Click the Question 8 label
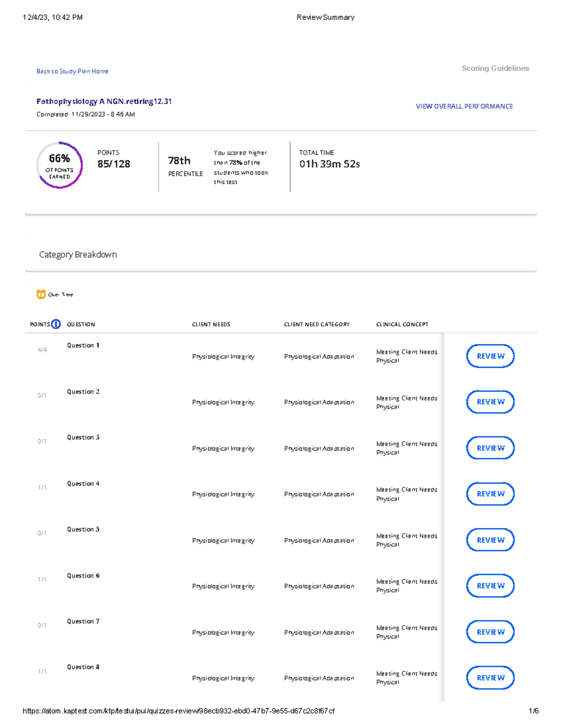The image size is (563, 728). tap(83, 667)
